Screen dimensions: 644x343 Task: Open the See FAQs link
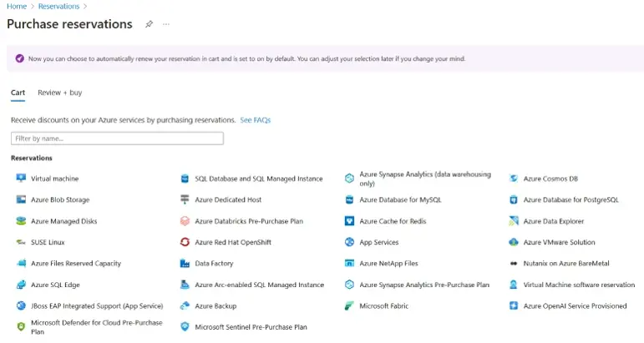(x=256, y=120)
